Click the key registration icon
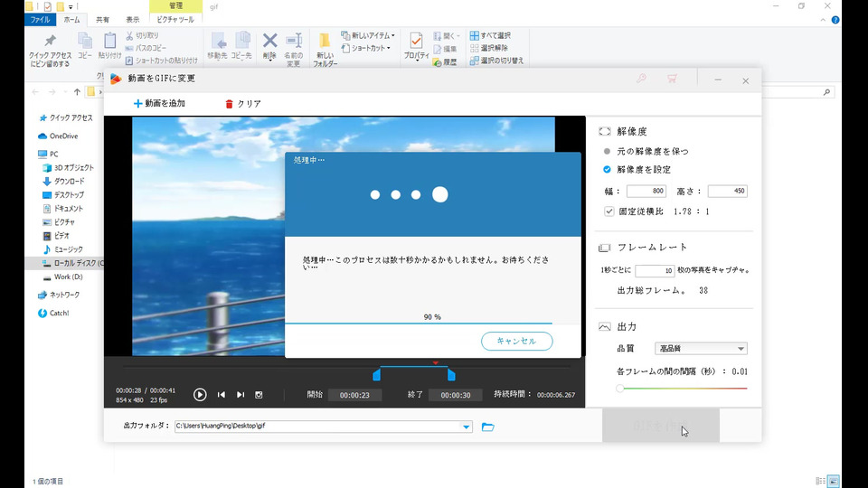The image size is (868, 488). (641, 80)
